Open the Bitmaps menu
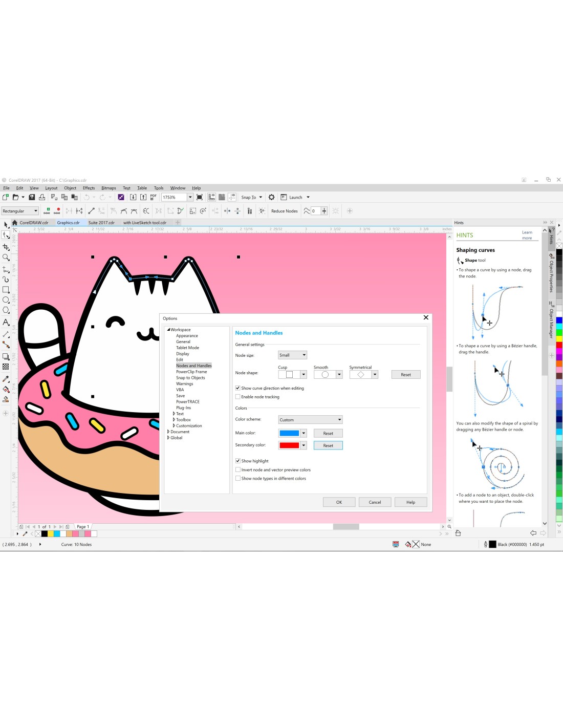Image resolution: width=563 pixels, height=728 pixels. tap(109, 188)
